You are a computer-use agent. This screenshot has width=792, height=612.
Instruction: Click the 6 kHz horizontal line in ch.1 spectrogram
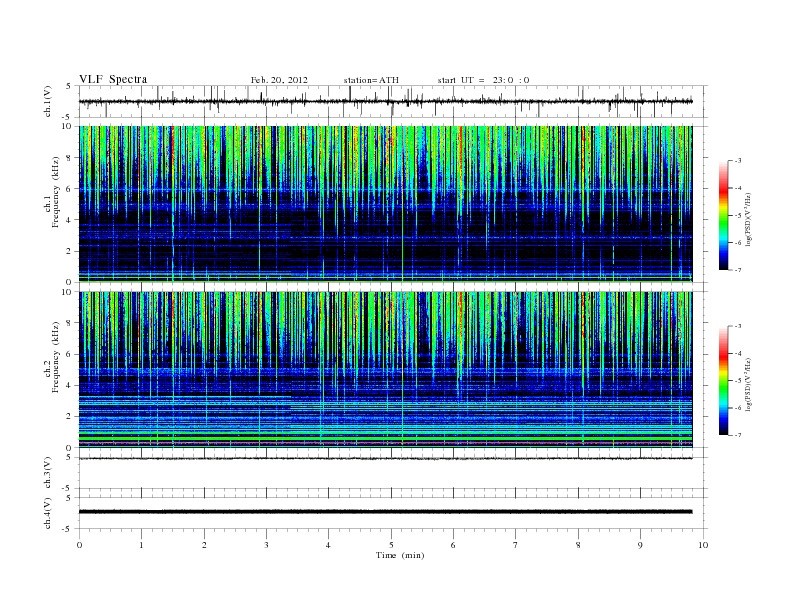coord(385,190)
